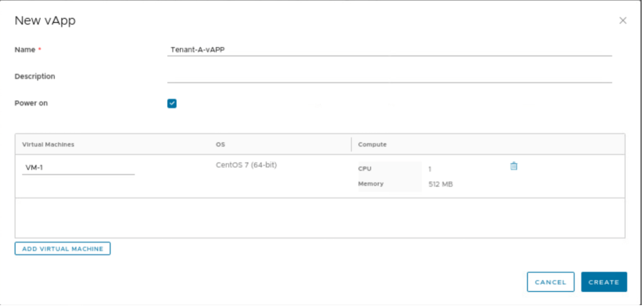Delete VM-1 using the trash icon
Screen dimensions: 644x307
click(x=513, y=166)
